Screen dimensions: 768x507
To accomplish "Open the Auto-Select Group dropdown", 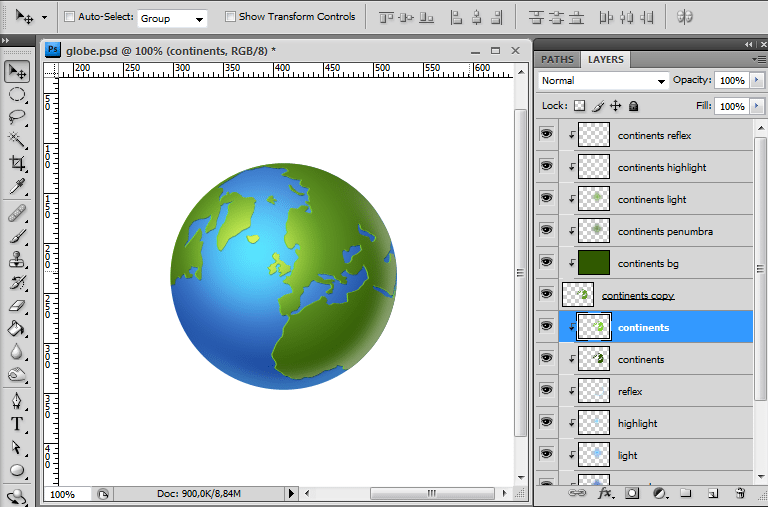I will coord(172,18).
